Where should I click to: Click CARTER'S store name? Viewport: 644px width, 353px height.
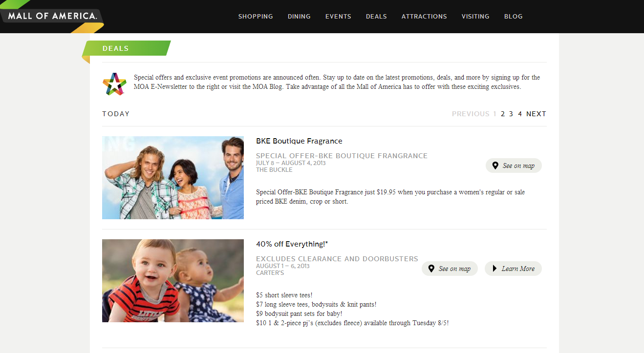click(270, 273)
